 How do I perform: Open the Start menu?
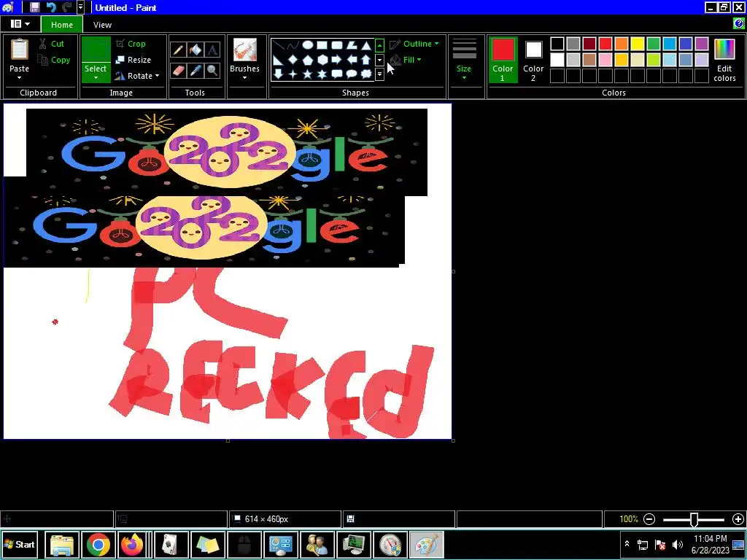tap(20, 544)
